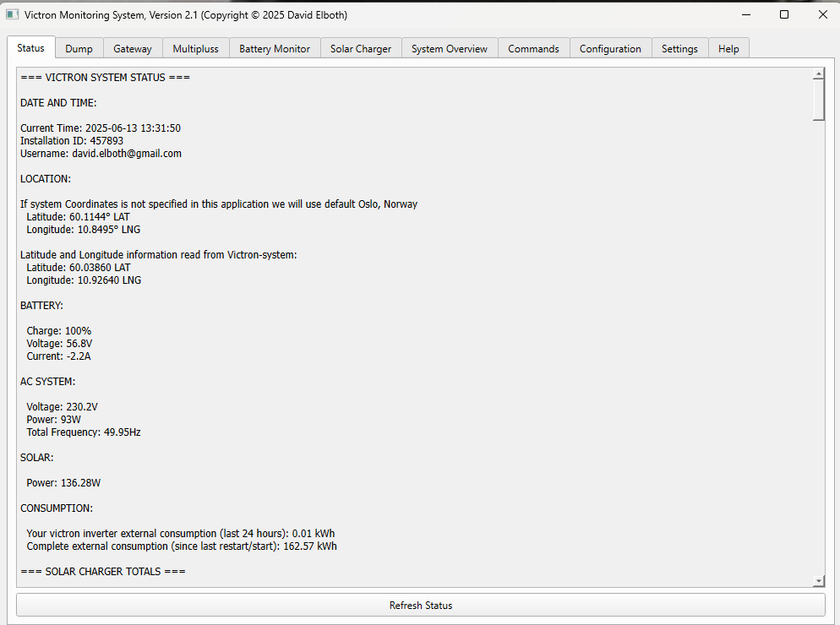The height and width of the screenshot is (625, 840).
Task: Click the Latitude 60.1144° LAT line
Action: 79,217
